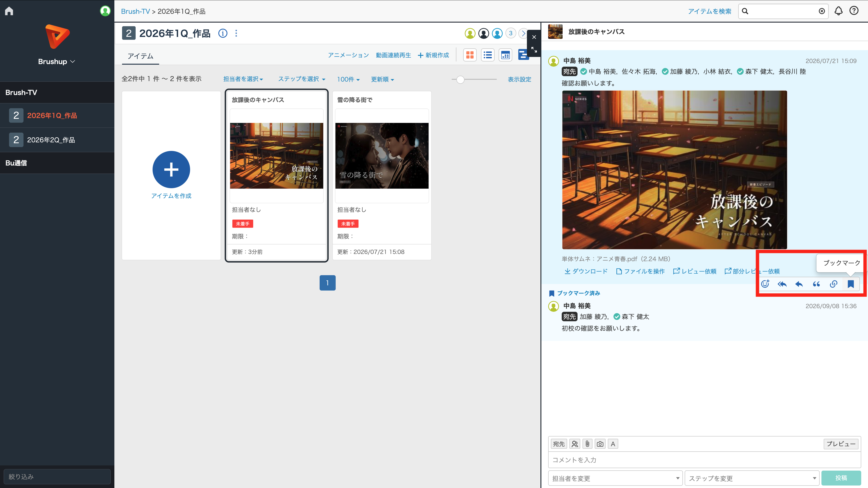Focus the 絞り込み filter field
This screenshot has width=868, height=488.
coord(57,477)
